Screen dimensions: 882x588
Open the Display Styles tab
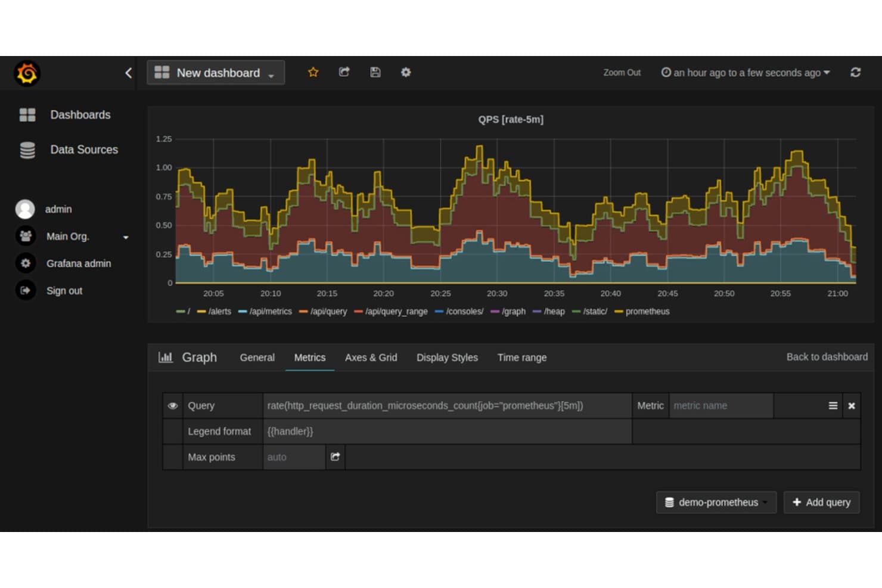(447, 357)
